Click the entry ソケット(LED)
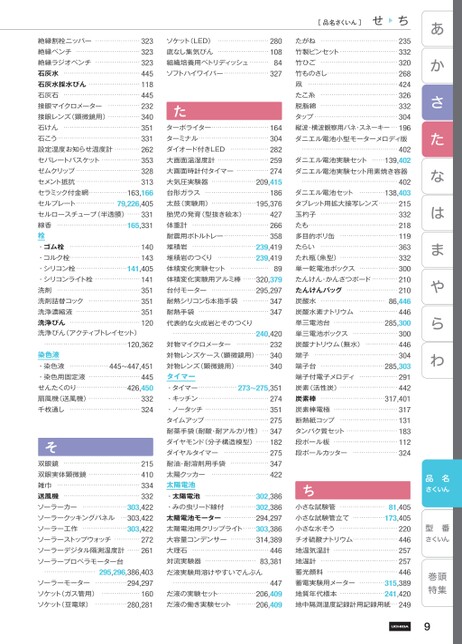The image size is (462, 644). (188, 41)
